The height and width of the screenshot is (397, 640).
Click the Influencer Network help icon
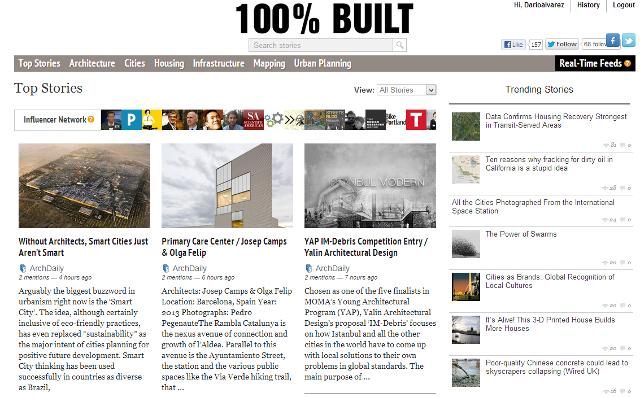pos(91,119)
